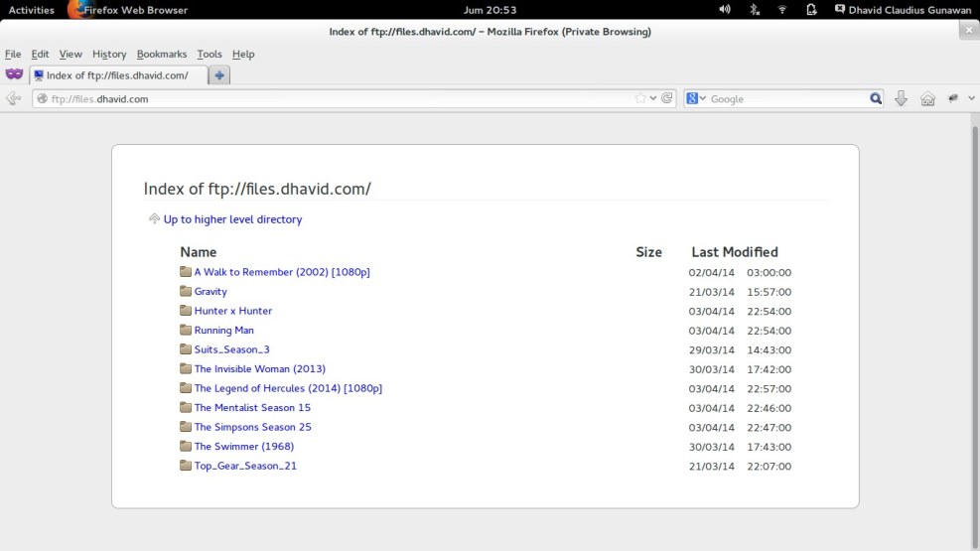The height and width of the screenshot is (551, 980).
Task: Open the Bookmarks menu
Action: click(161, 54)
